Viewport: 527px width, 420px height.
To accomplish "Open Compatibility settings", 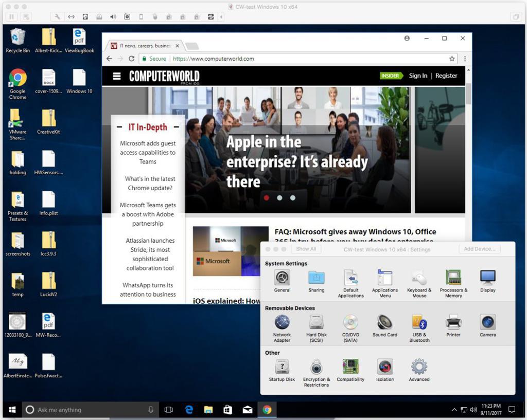I will point(350,371).
